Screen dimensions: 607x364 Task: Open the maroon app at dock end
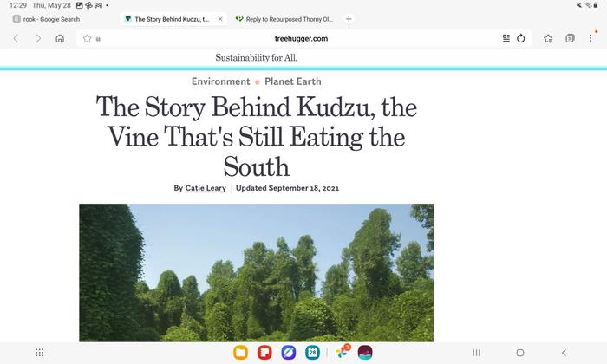pyautogui.click(x=365, y=353)
